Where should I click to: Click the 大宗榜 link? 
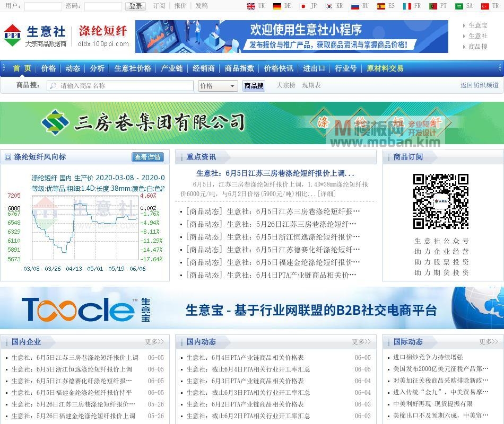tap(286, 85)
